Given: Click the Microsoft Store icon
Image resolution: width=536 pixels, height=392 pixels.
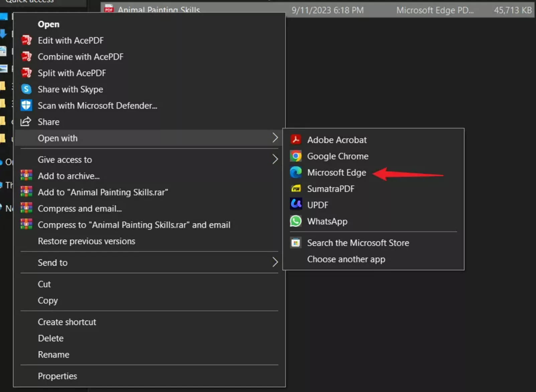Looking at the screenshot, I should tap(296, 243).
